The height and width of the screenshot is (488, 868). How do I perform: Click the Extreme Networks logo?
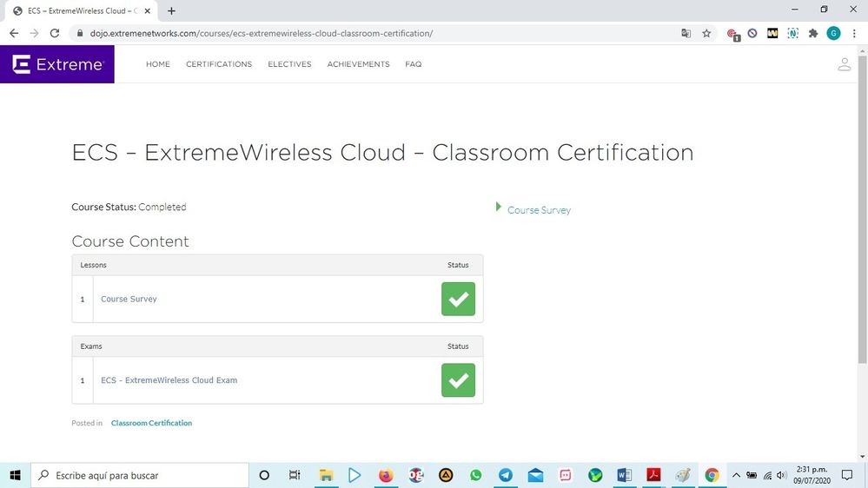[x=57, y=64]
